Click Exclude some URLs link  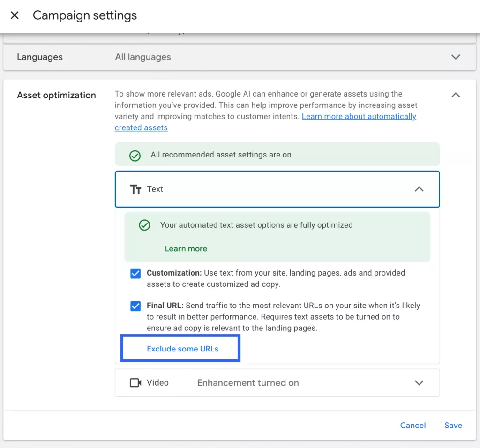(x=182, y=349)
